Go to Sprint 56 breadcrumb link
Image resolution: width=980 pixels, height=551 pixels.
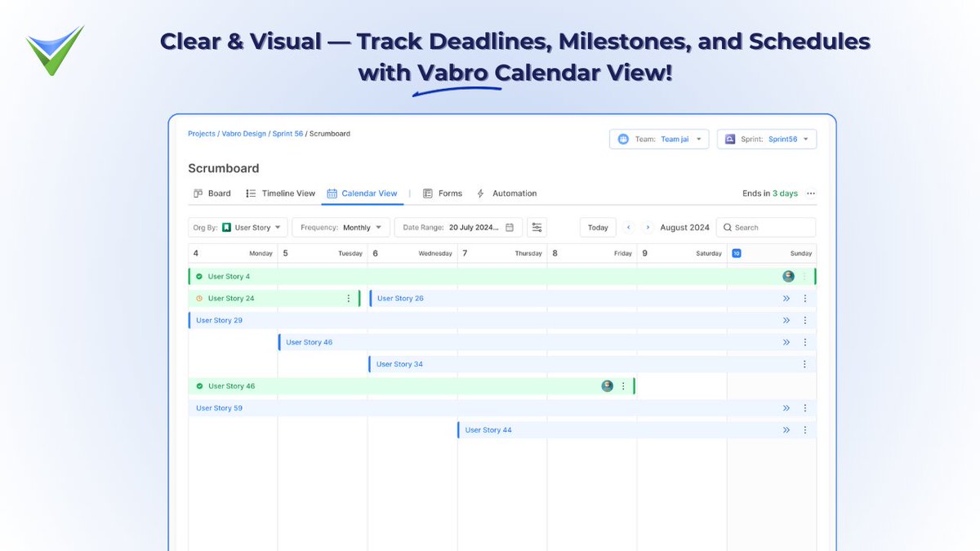click(287, 134)
